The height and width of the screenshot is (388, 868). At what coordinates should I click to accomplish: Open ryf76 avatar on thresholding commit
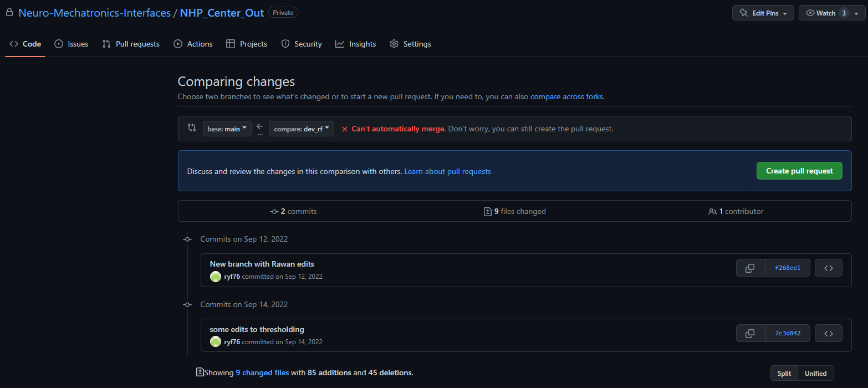[x=216, y=342]
